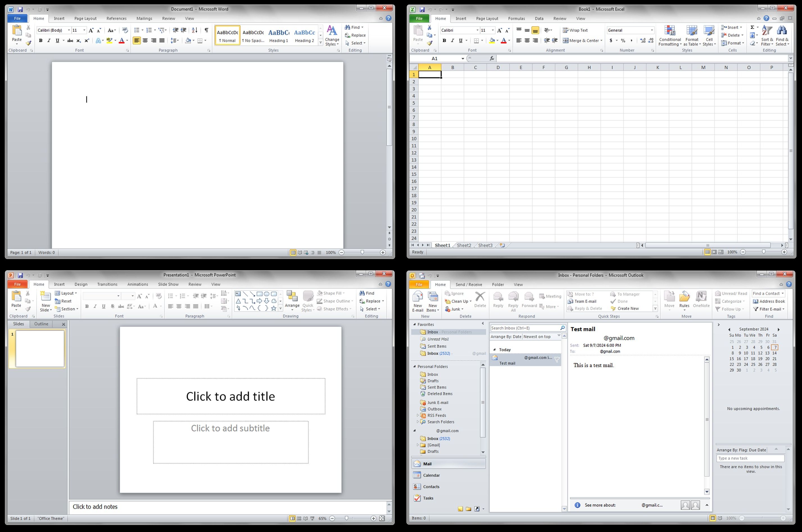The height and width of the screenshot is (532, 802).
Task: Click Wrap Text in Excel
Action: pyautogui.click(x=575, y=30)
